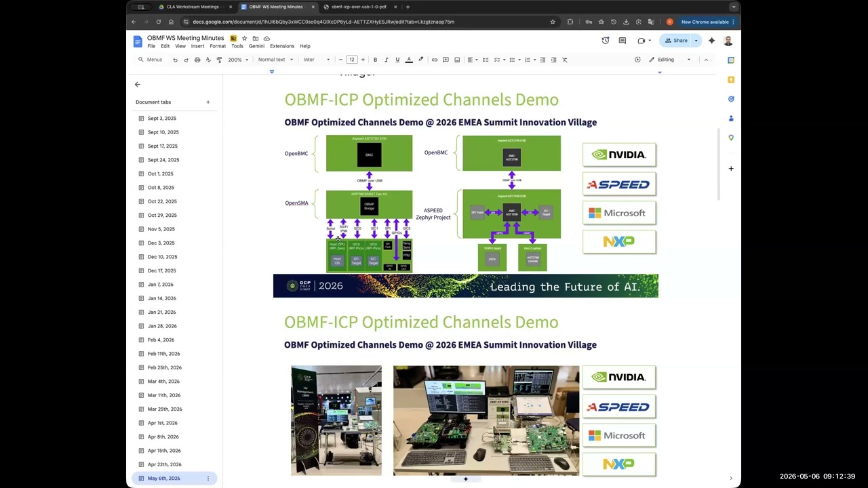Open the Edit menu
This screenshot has height=488, width=868.
[165, 46]
